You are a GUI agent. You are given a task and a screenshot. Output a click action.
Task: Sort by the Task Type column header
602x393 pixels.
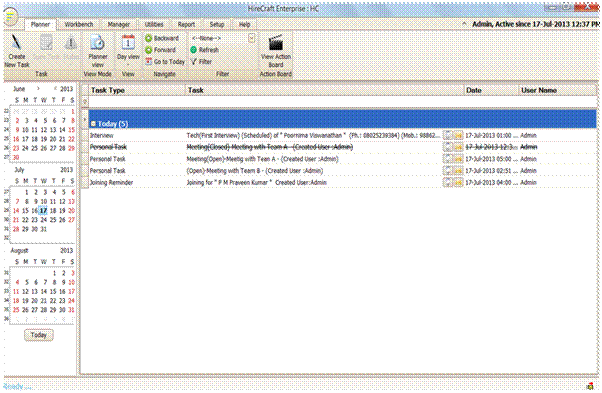[137, 90]
